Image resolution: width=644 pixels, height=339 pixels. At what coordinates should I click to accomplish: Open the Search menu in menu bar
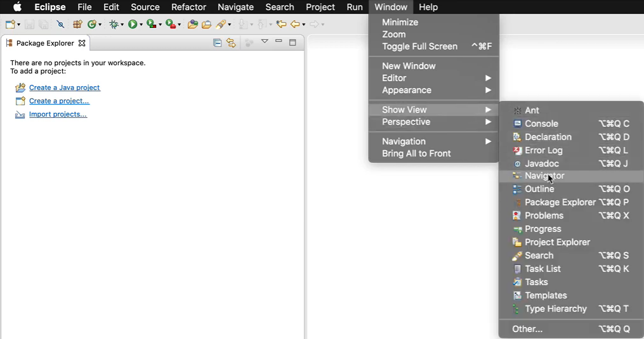click(280, 7)
